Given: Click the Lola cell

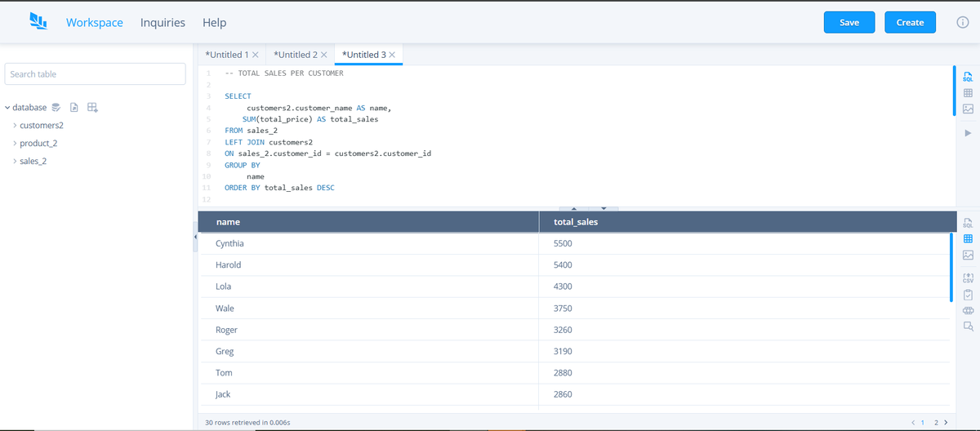Looking at the screenshot, I should coord(370,287).
